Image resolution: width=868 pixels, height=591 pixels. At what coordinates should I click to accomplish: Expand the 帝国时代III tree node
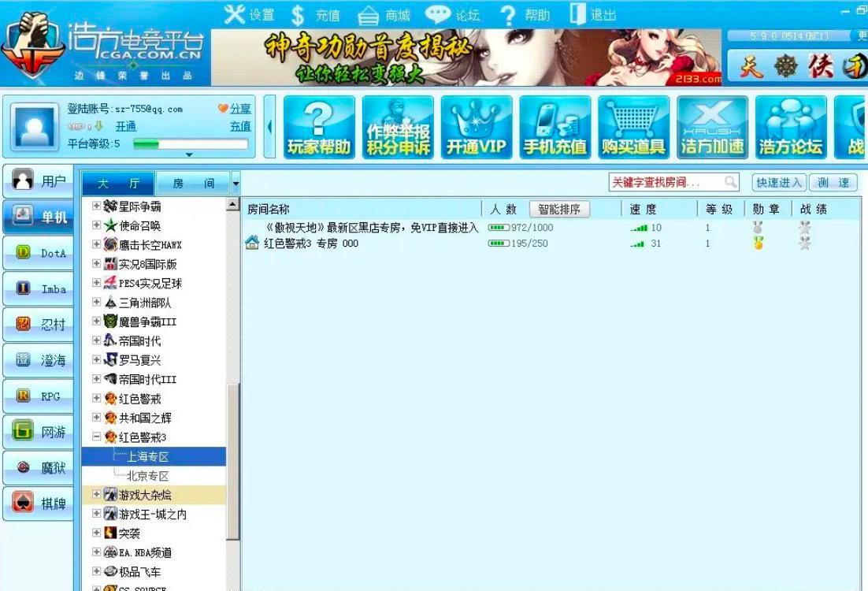pyautogui.click(x=96, y=379)
